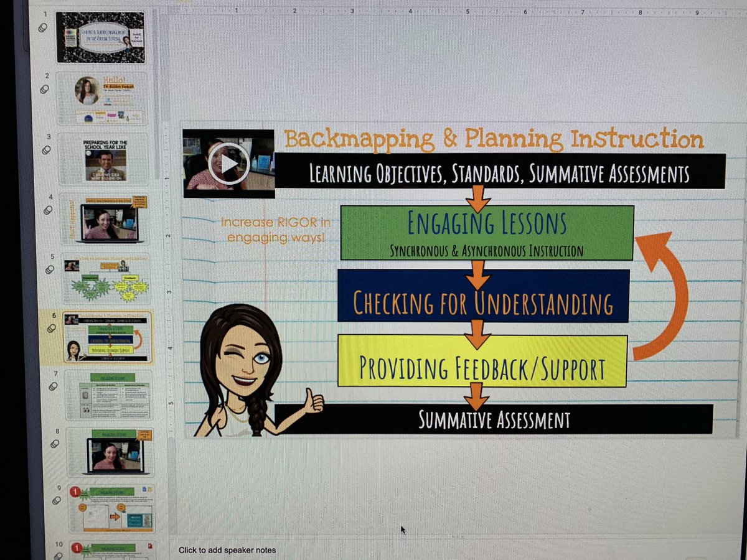Select slide 8 thumbnail with laptop image
The image size is (747, 560).
pos(110,453)
